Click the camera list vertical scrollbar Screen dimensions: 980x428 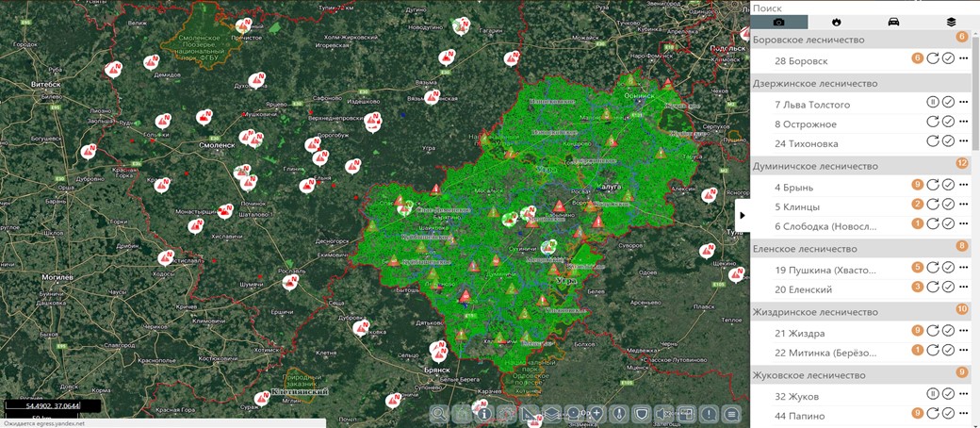tap(975, 94)
